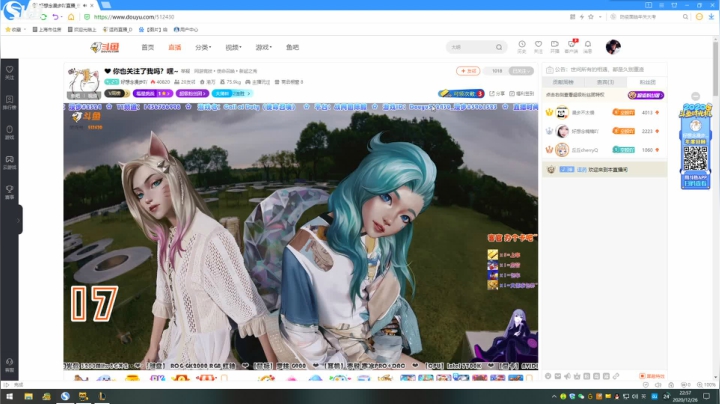Viewport: 720px width, 404px height.
Task: Click the search magnifier in Douyu header
Action: coord(499,47)
